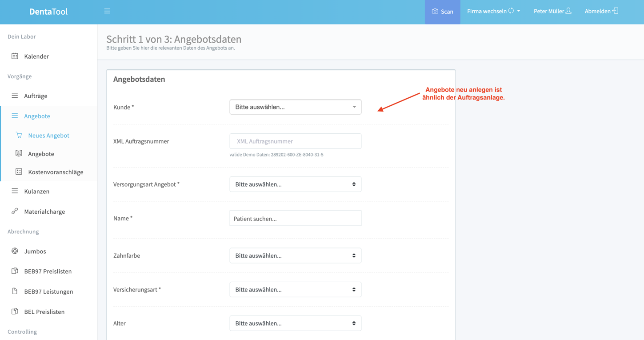Open the Versorgungsart Angebot dropdown

click(x=295, y=184)
